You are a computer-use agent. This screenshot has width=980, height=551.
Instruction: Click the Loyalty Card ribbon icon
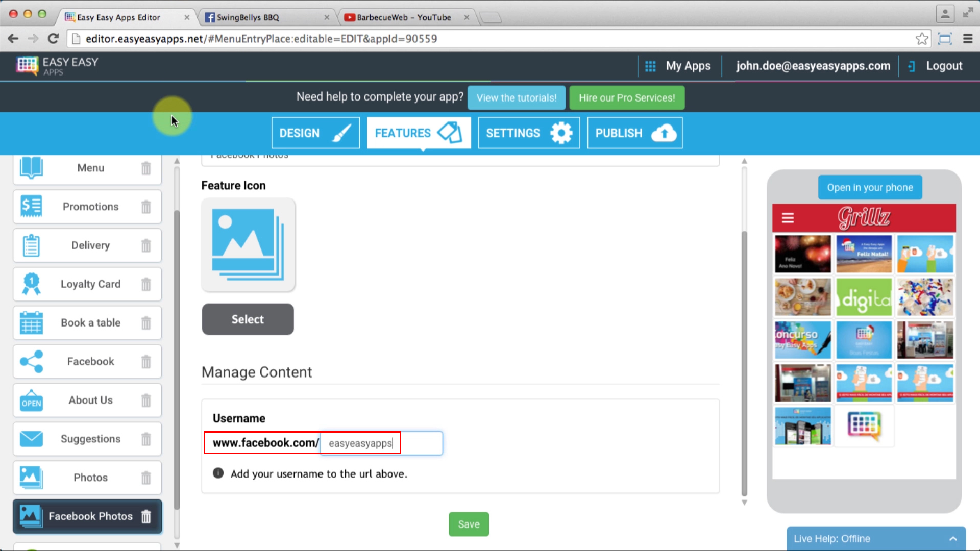pyautogui.click(x=31, y=284)
